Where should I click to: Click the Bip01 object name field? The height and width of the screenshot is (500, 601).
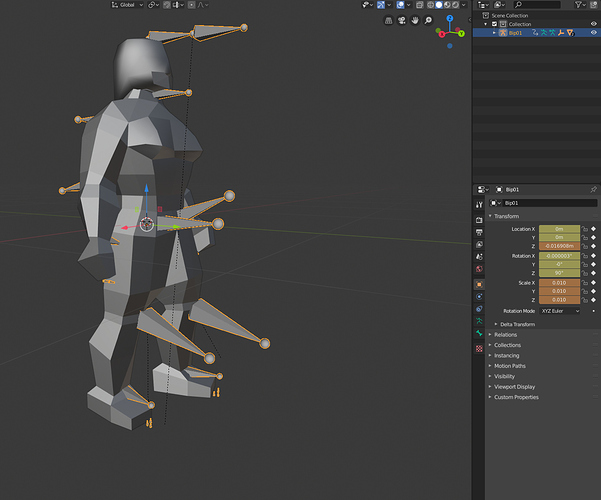[x=540, y=202]
